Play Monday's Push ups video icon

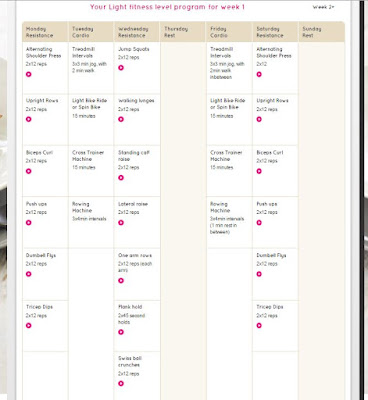(x=29, y=222)
